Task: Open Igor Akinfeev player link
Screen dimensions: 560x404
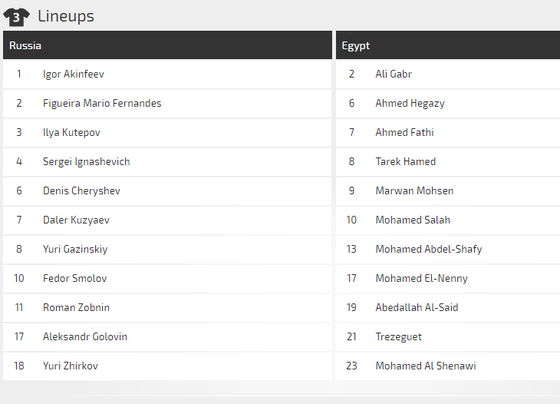Action: pyautogui.click(x=73, y=74)
